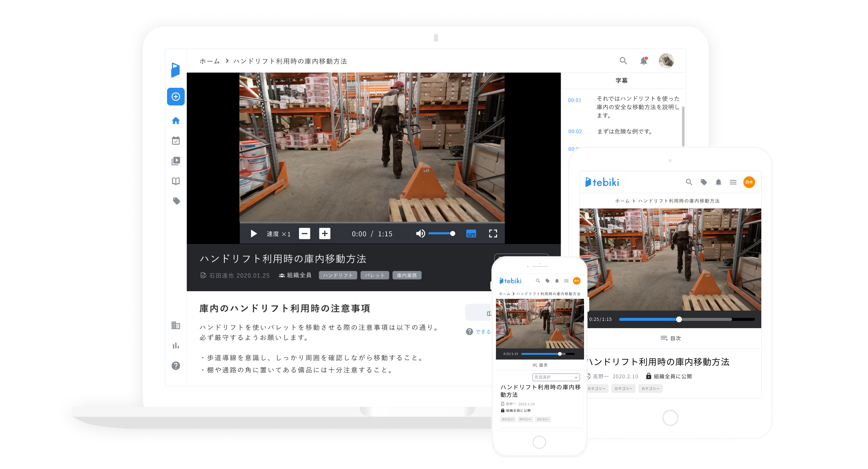Click the laptop video frame

pos(372,147)
